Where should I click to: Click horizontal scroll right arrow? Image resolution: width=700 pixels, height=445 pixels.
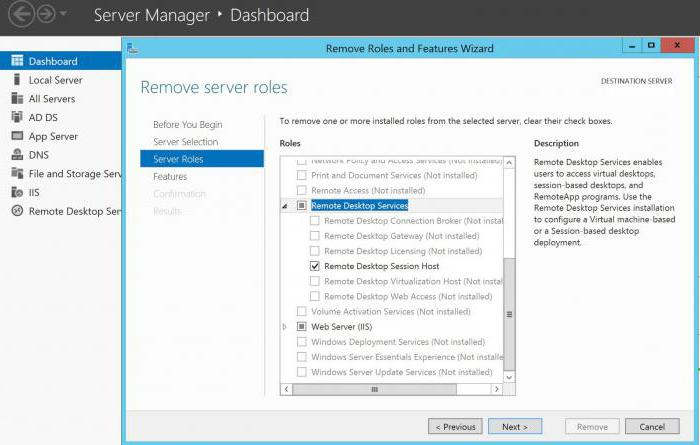pos(496,389)
